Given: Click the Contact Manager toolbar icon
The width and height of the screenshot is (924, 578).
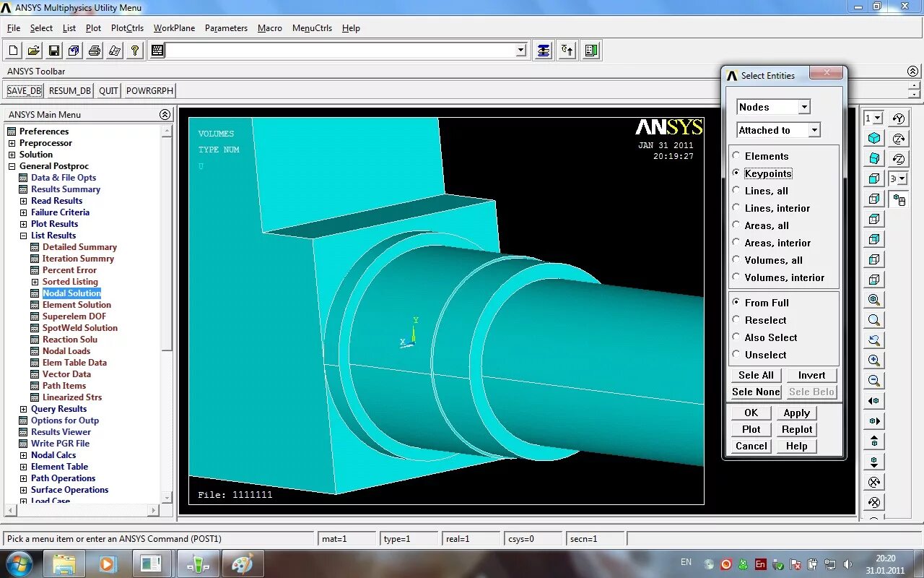Looking at the screenshot, I should (591, 51).
